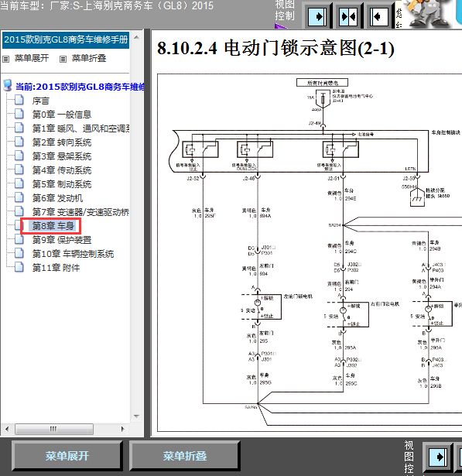462x476 pixels.
Task: Click page icon next to 第3章 悬架系统
Action: tap(19, 156)
